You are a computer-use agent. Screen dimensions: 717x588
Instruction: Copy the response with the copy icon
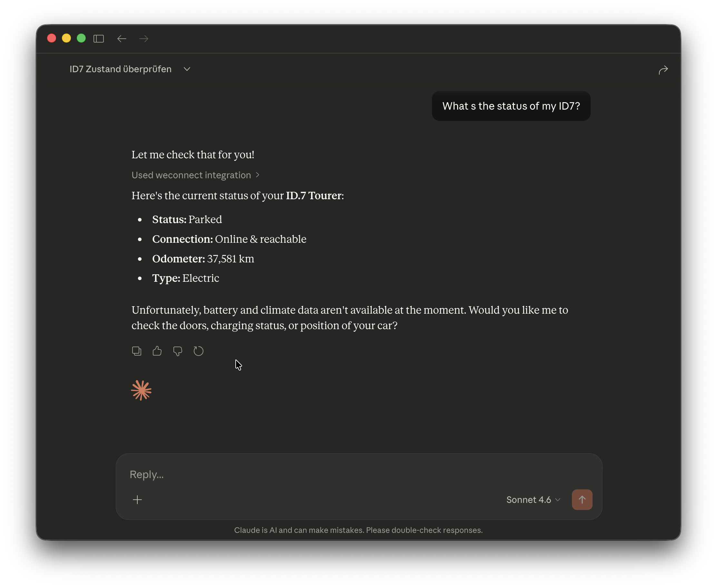(136, 351)
